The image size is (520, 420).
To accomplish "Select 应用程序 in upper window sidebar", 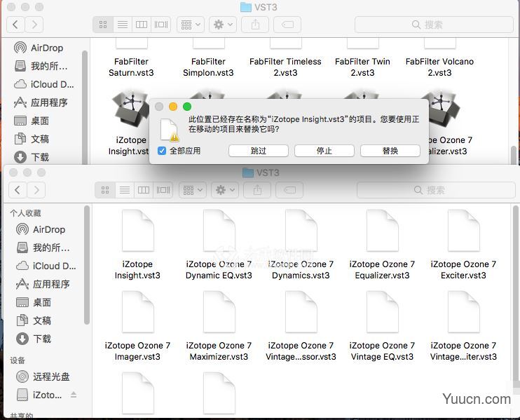I will (x=41, y=102).
